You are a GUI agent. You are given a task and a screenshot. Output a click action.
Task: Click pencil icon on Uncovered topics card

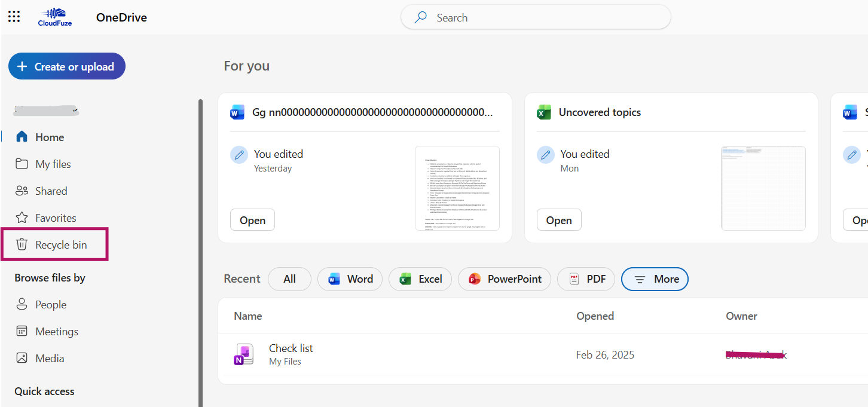tap(546, 155)
